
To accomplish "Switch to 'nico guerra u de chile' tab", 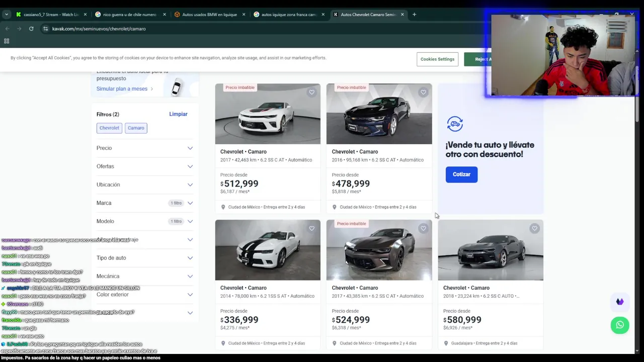I will [129, 15].
